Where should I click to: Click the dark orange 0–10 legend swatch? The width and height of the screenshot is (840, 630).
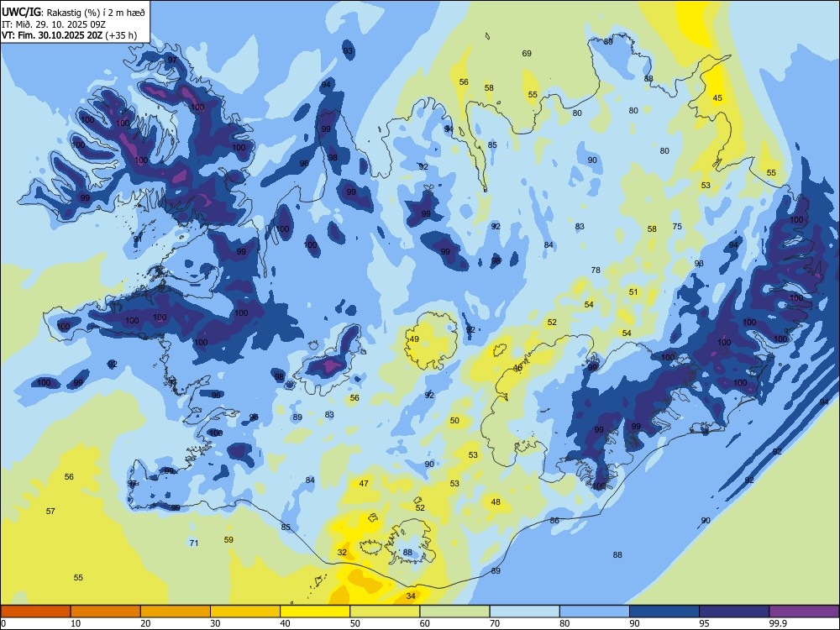coord(35,612)
